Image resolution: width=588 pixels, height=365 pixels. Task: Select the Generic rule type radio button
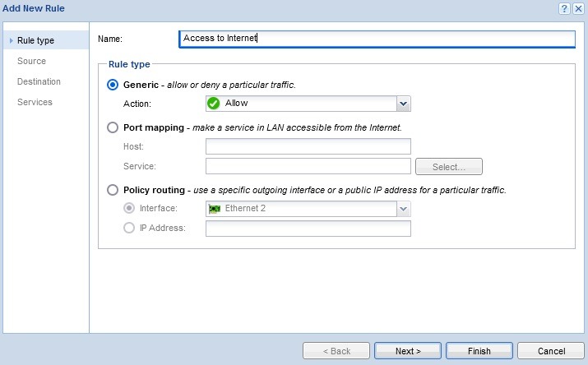[x=113, y=85]
